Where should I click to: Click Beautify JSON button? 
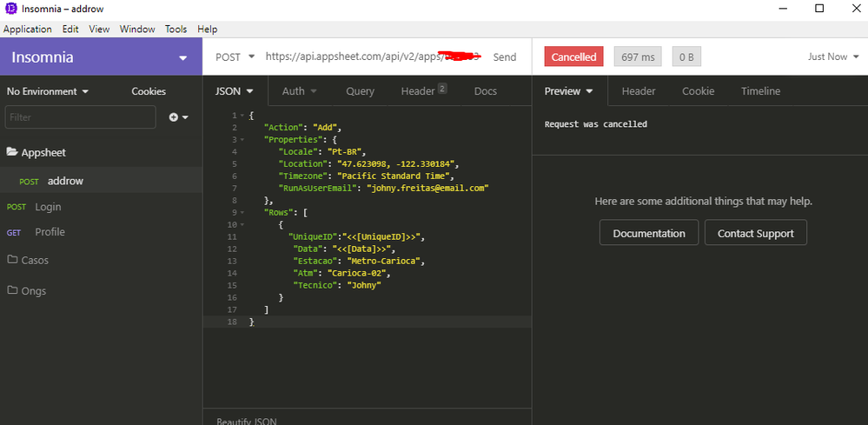coord(247,422)
